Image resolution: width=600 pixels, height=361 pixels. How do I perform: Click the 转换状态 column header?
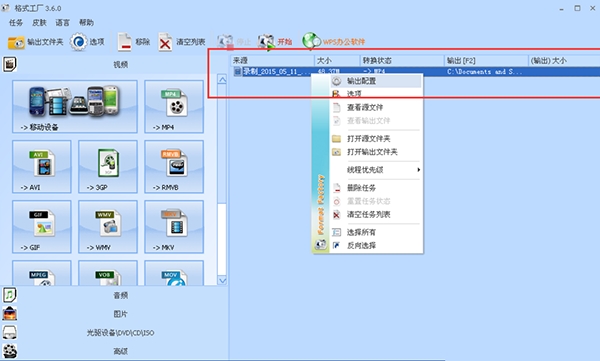(402, 60)
